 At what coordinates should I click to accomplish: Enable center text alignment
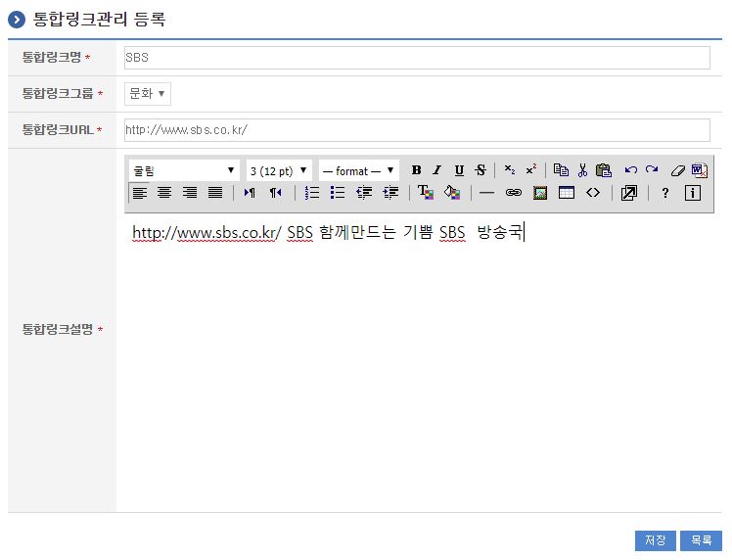click(164, 193)
